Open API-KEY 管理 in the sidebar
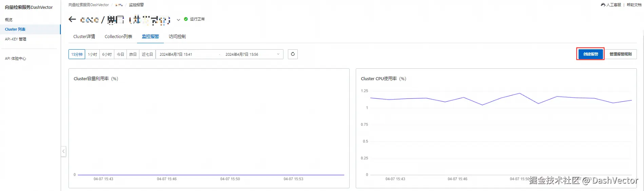The height and width of the screenshot is (191, 644). pos(16,39)
